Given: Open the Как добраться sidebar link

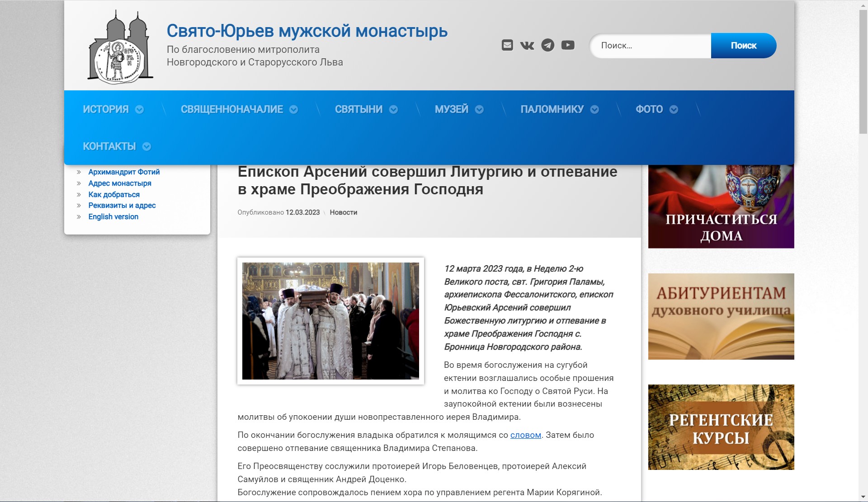Looking at the screenshot, I should point(114,195).
